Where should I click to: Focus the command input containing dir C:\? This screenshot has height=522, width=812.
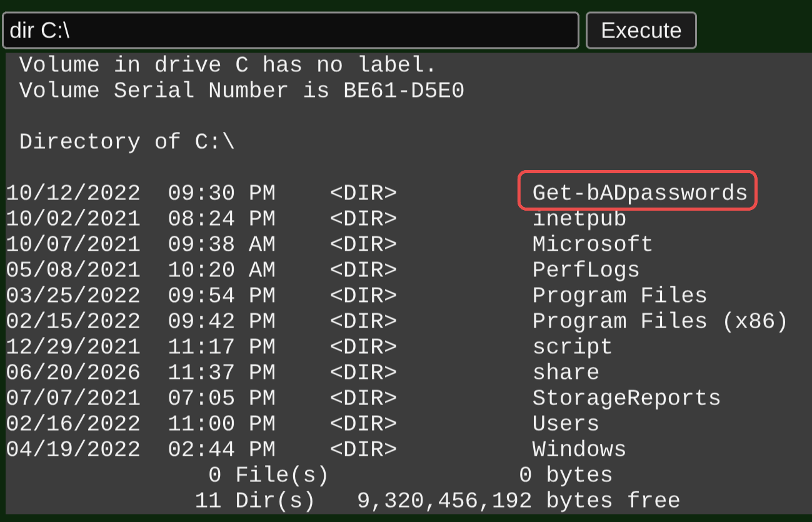(x=291, y=30)
